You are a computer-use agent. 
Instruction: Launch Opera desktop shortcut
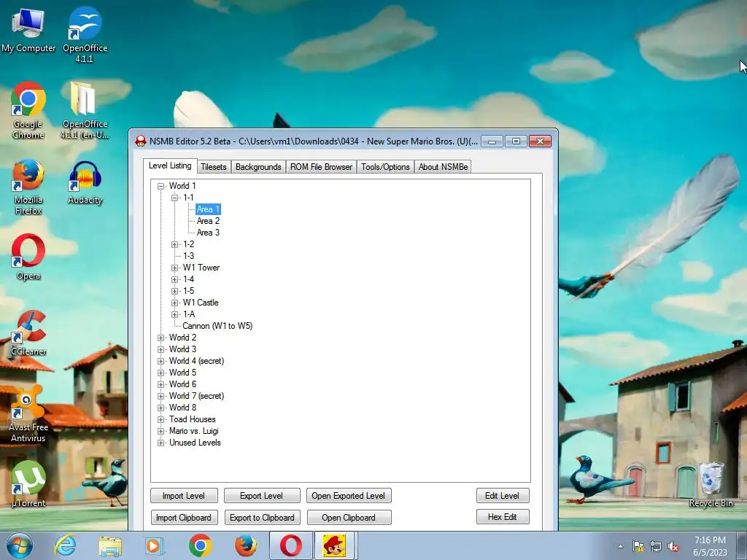click(x=28, y=257)
